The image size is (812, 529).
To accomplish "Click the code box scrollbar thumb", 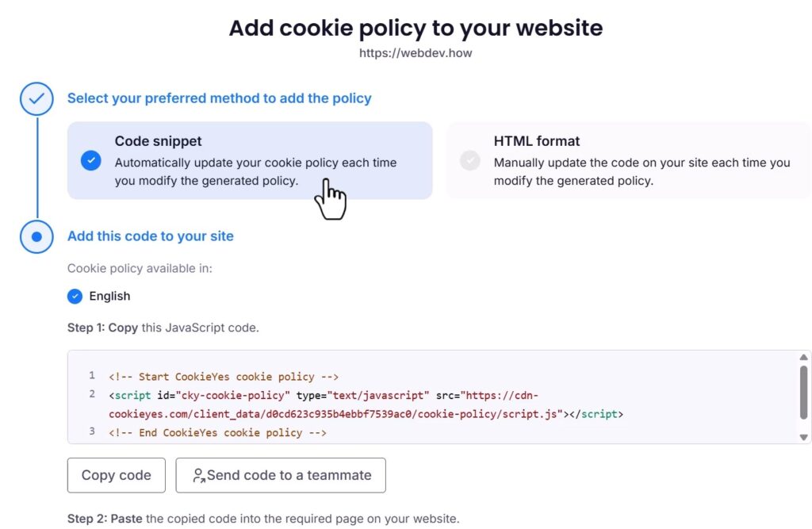I will coord(804,395).
